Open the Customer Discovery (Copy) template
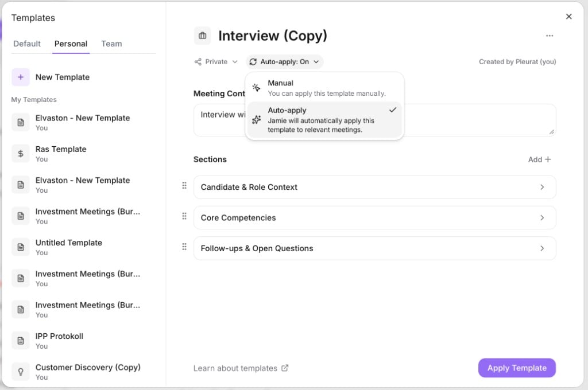 (83, 372)
